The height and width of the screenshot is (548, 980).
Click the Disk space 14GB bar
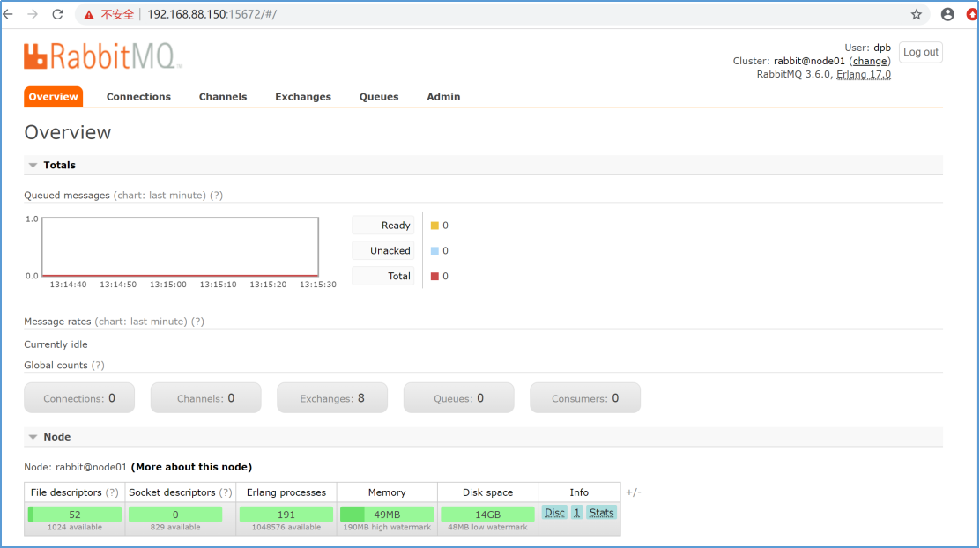487,515
